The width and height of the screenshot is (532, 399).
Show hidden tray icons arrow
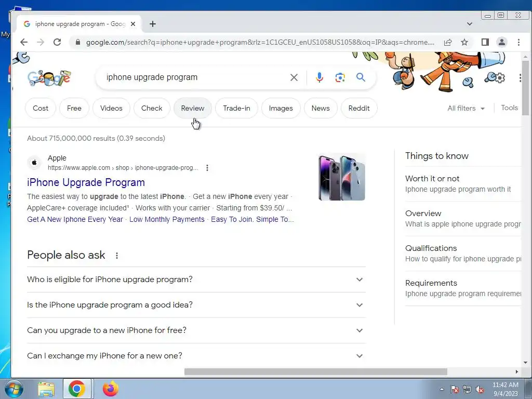click(442, 390)
